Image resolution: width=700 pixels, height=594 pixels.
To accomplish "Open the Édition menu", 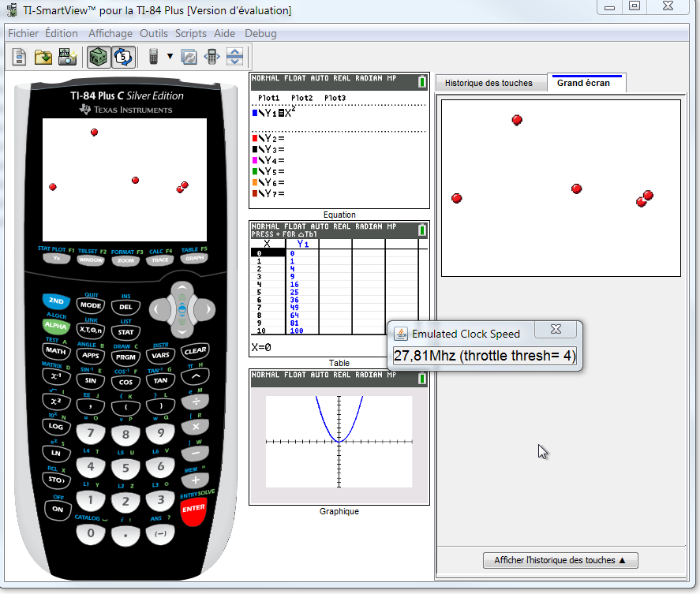I will (62, 33).
